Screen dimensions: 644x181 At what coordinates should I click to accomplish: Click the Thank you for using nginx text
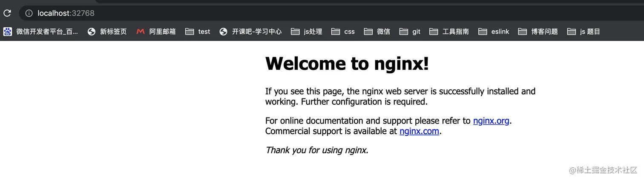[317, 150]
